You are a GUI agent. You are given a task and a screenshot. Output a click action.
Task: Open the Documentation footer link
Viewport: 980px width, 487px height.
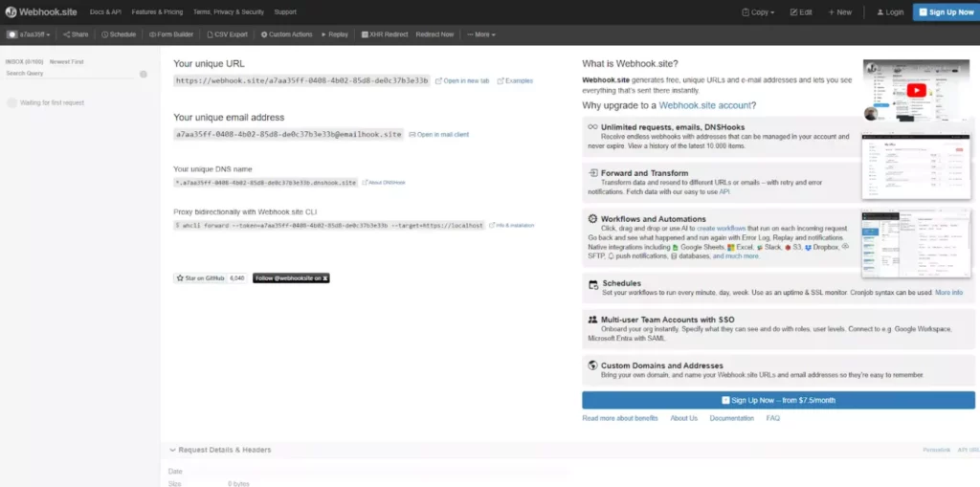(x=732, y=418)
